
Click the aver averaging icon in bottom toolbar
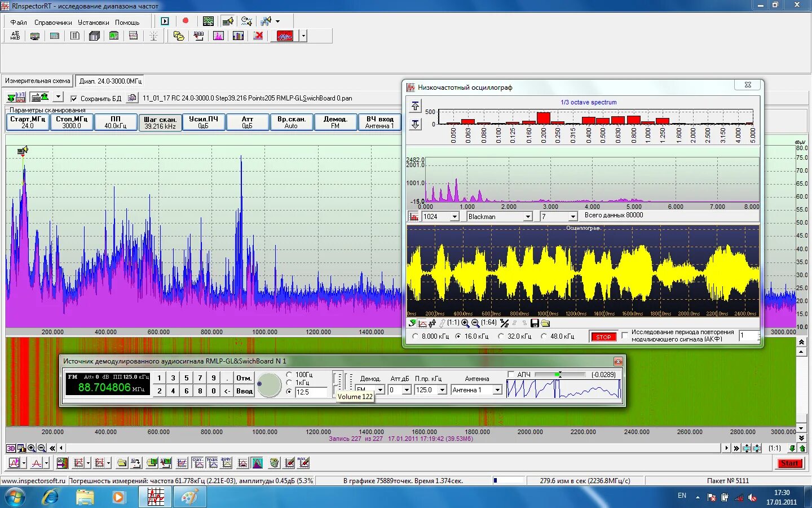pyautogui.click(x=226, y=463)
